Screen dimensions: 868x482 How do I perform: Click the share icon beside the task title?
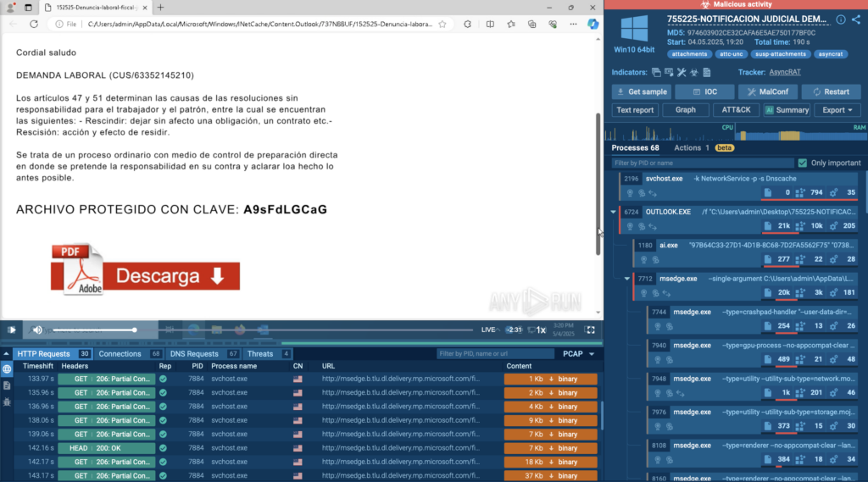coord(854,19)
